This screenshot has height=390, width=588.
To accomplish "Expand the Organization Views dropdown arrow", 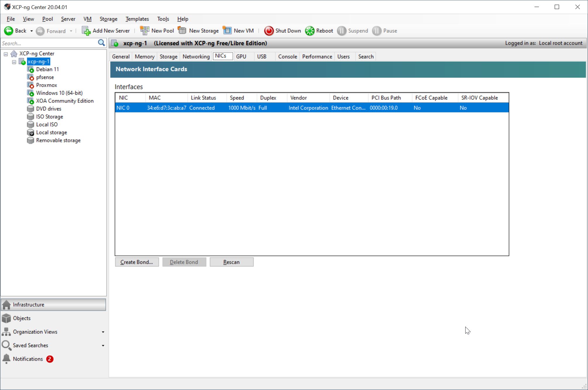I will (103, 332).
